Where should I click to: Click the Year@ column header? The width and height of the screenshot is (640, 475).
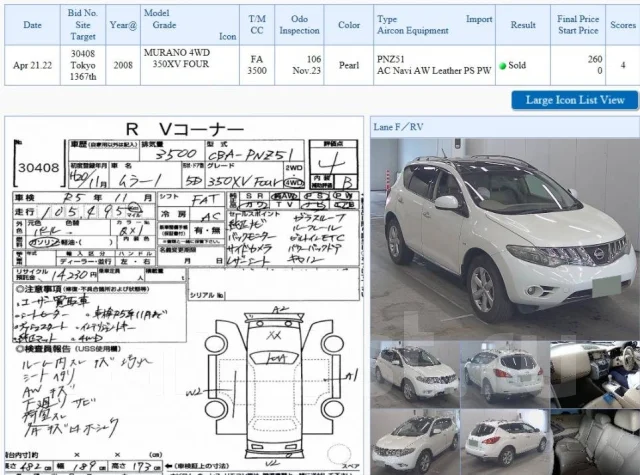123,25
